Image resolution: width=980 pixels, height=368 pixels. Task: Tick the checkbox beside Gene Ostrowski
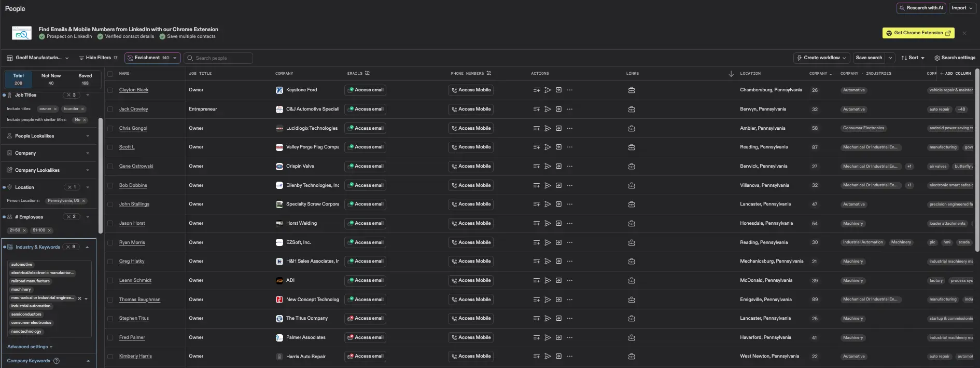pyautogui.click(x=110, y=166)
